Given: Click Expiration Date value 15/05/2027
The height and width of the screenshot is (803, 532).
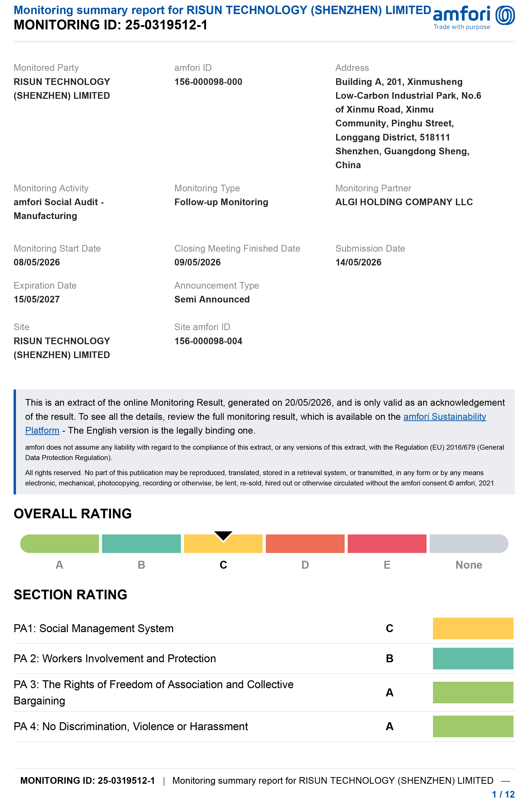Looking at the screenshot, I should coord(37,299).
